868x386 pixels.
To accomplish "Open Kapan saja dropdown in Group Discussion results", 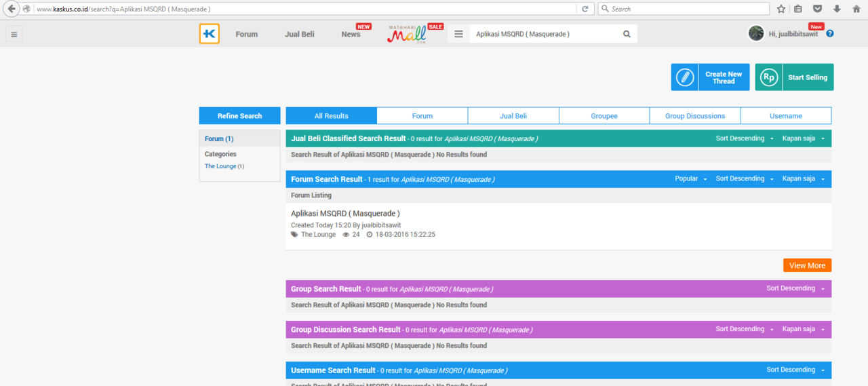I will pos(804,329).
